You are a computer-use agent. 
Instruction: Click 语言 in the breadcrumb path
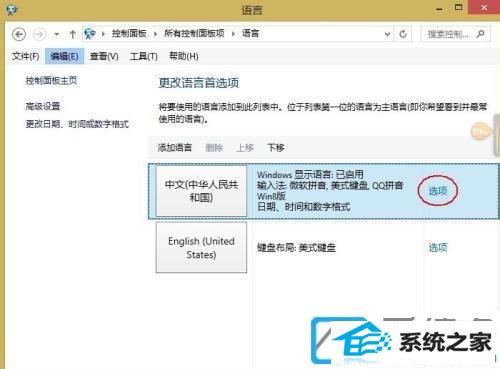(x=250, y=33)
